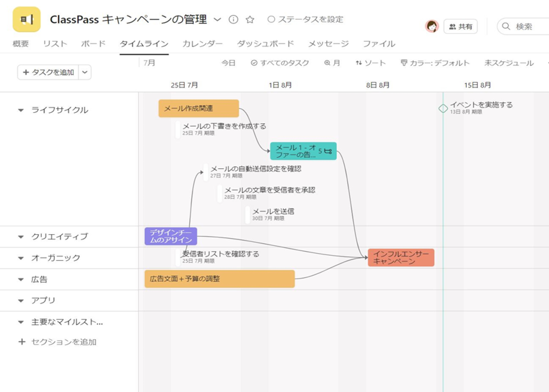The height and width of the screenshot is (392, 549).
Task: Open the ダッシュボード tab
Action: [265, 44]
